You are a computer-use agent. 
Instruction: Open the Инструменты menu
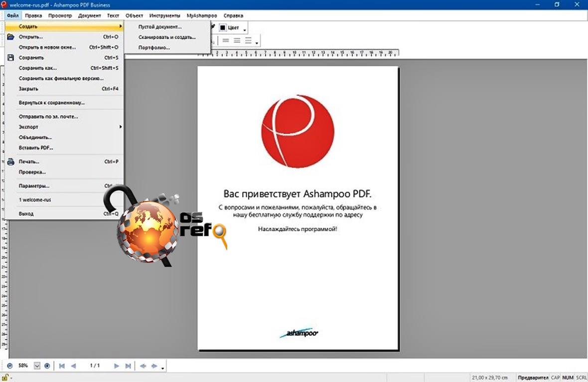(x=164, y=15)
